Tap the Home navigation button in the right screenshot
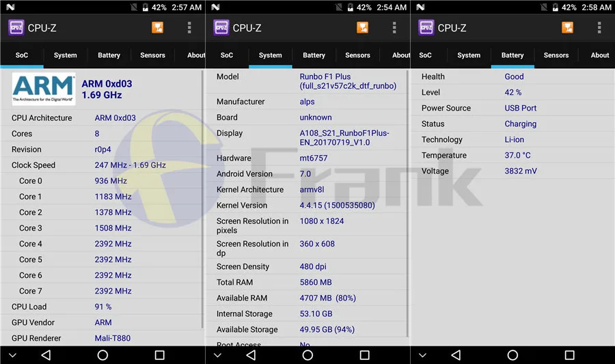Image resolution: width=615 pixels, height=364 pixels. click(512, 355)
